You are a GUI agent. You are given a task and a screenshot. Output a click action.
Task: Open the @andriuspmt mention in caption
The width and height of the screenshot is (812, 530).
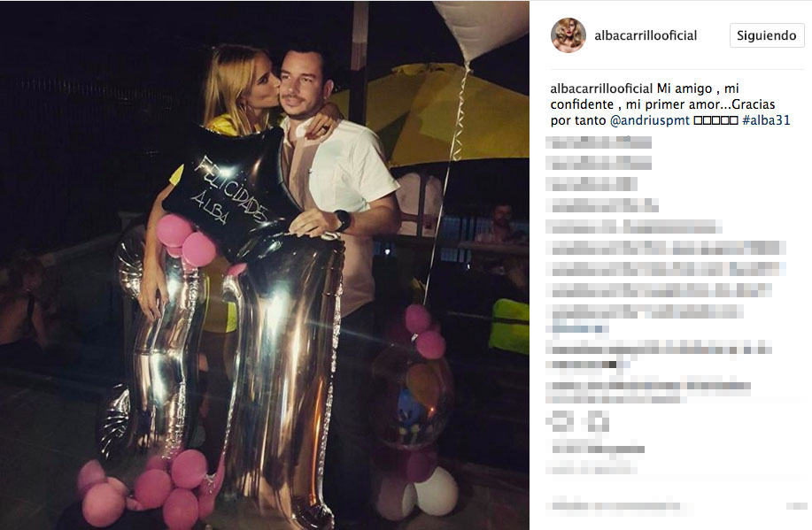tap(649, 120)
